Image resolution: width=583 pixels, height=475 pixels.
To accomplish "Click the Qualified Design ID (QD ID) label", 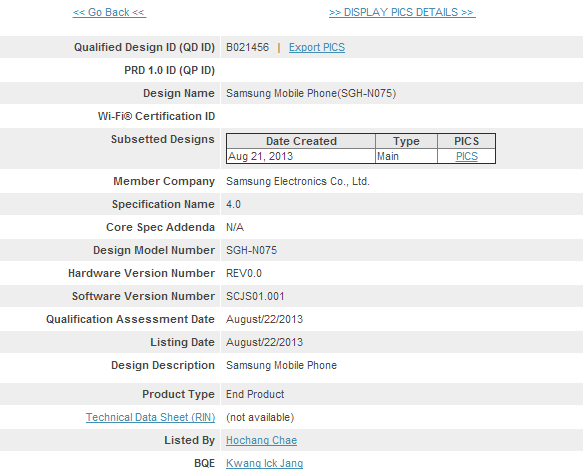I will [x=144, y=48].
